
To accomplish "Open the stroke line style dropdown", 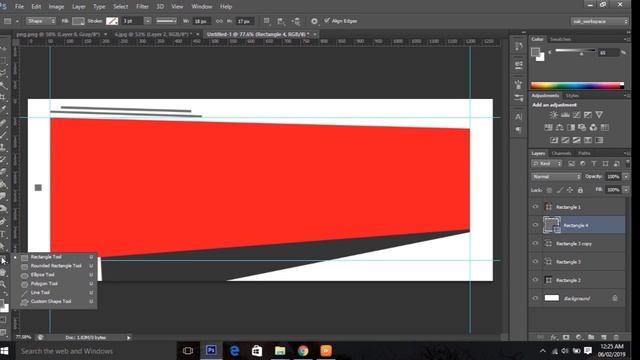I will (x=167, y=21).
